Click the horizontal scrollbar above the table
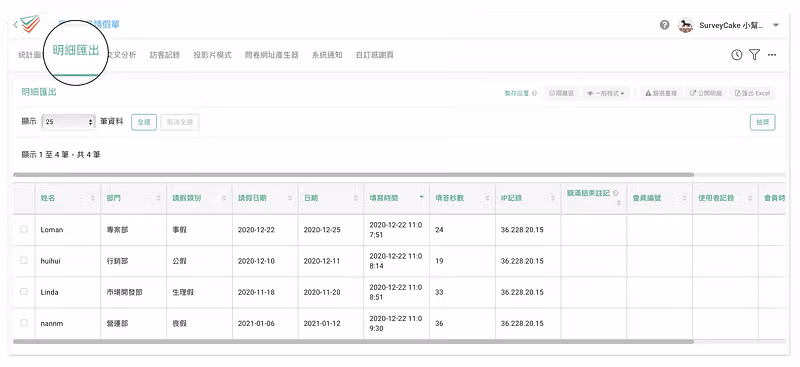The image size is (800, 367). tap(354, 175)
